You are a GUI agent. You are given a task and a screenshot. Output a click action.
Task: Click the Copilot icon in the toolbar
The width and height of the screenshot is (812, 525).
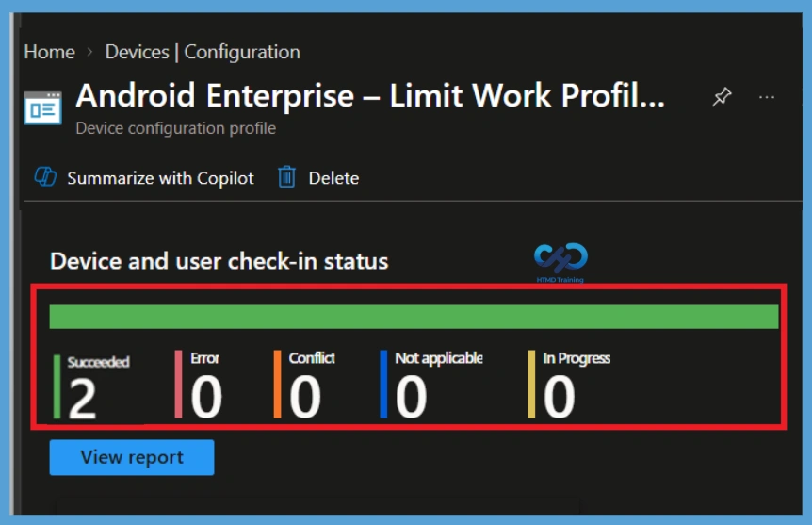45,176
